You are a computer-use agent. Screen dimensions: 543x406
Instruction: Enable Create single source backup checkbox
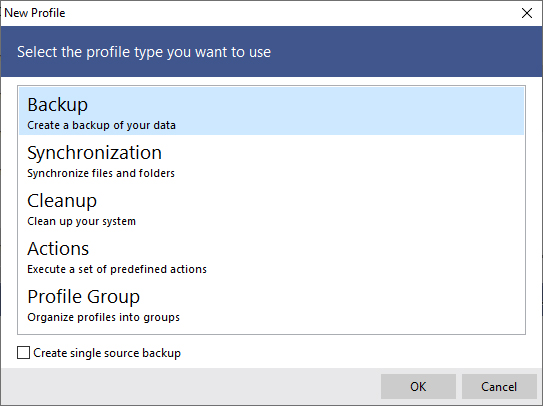pyautogui.click(x=23, y=353)
